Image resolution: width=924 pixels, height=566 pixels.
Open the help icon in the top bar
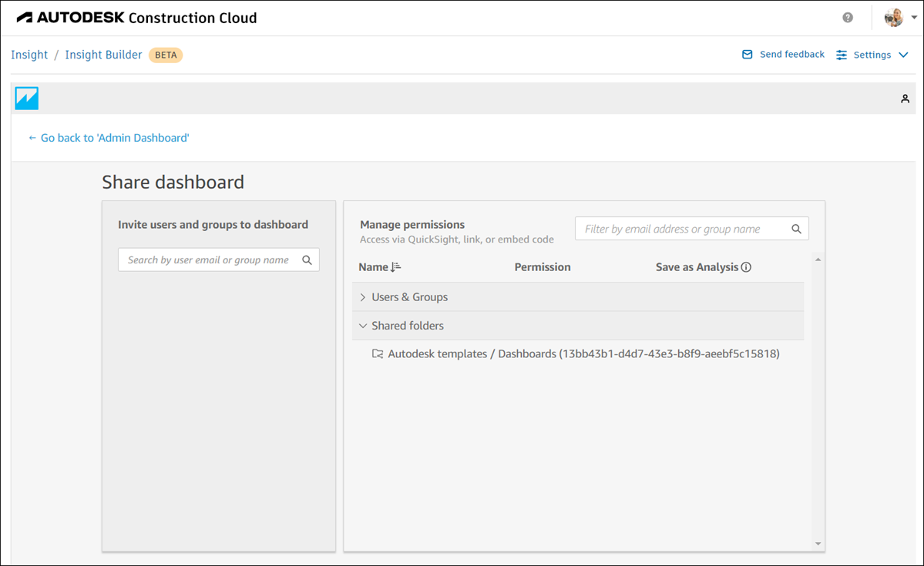click(x=847, y=17)
